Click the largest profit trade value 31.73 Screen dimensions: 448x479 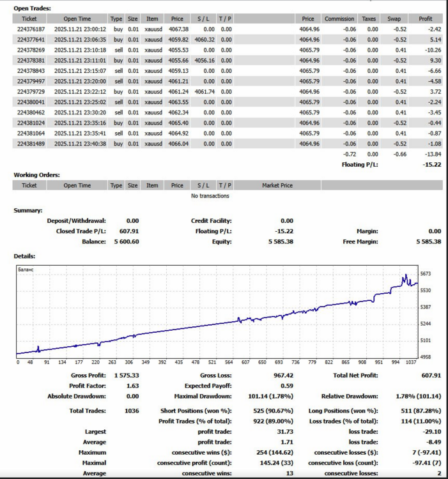pyautogui.click(x=285, y=432)
